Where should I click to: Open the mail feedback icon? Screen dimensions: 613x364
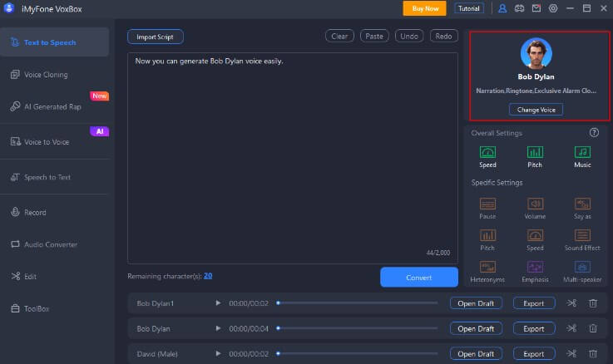[x=536, y=8]
